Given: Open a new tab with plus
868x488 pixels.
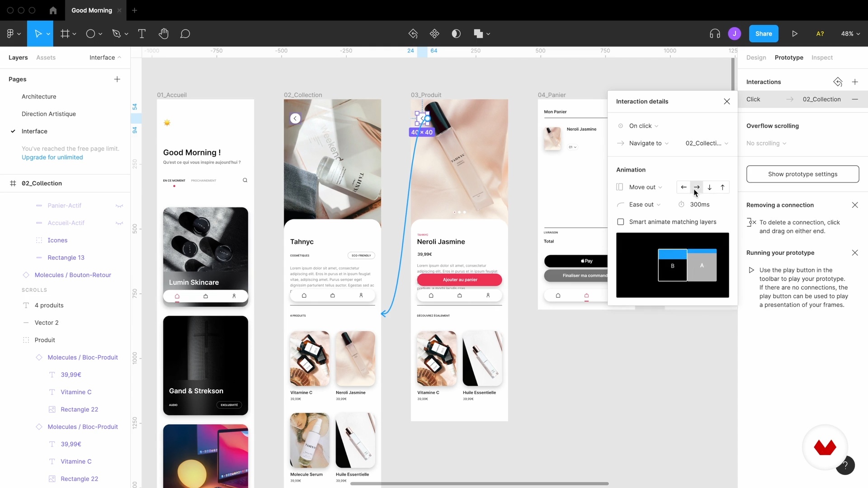Looking at the screenshot, I should point(134,10).
